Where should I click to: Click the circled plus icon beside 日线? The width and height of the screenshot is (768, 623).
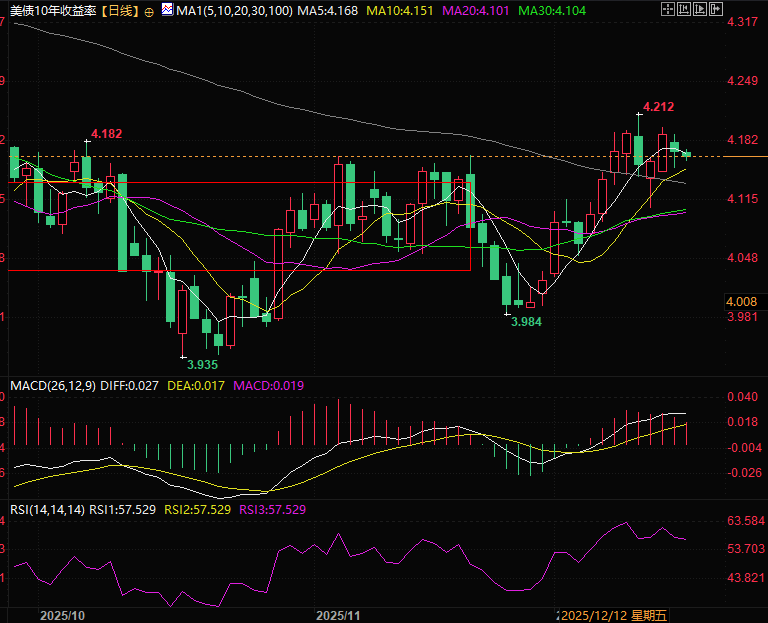[x=149, y=12]
